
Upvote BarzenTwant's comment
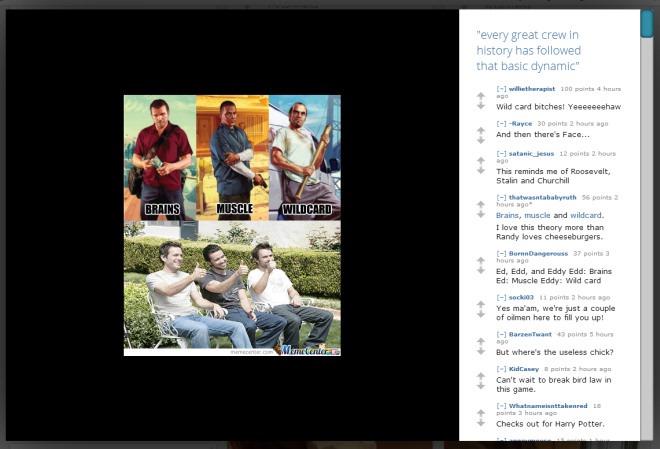click(x=481, y=341)
